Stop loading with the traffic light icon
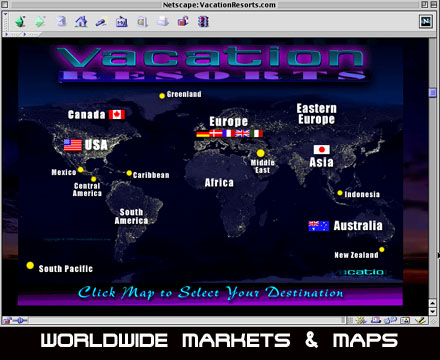Viewport: 440px width, 360px height. [203, 22]
